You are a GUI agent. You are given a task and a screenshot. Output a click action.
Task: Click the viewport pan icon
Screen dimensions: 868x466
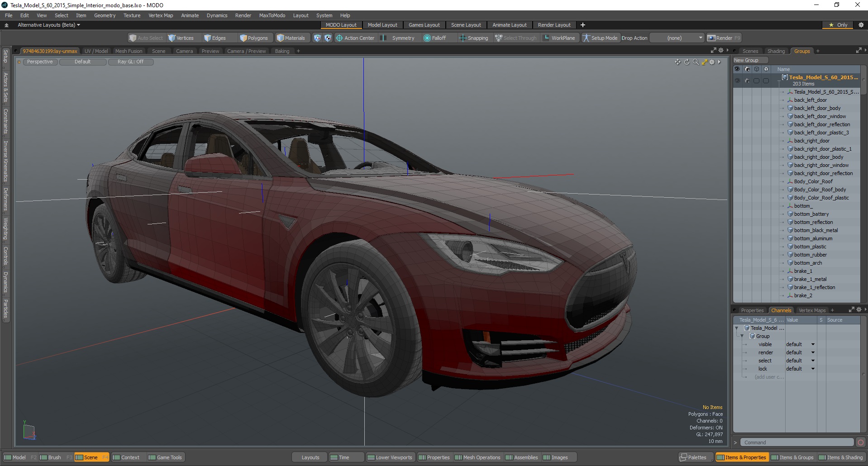point(677,62)
